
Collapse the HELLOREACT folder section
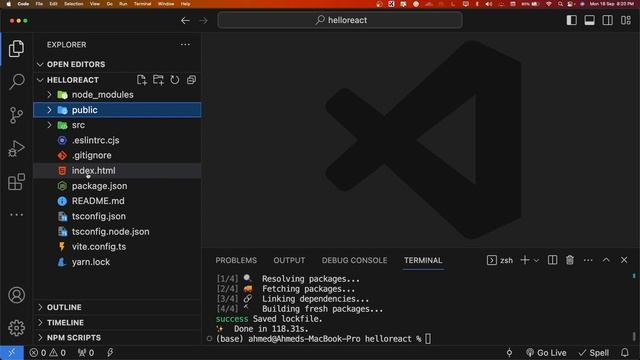point(73,80)
